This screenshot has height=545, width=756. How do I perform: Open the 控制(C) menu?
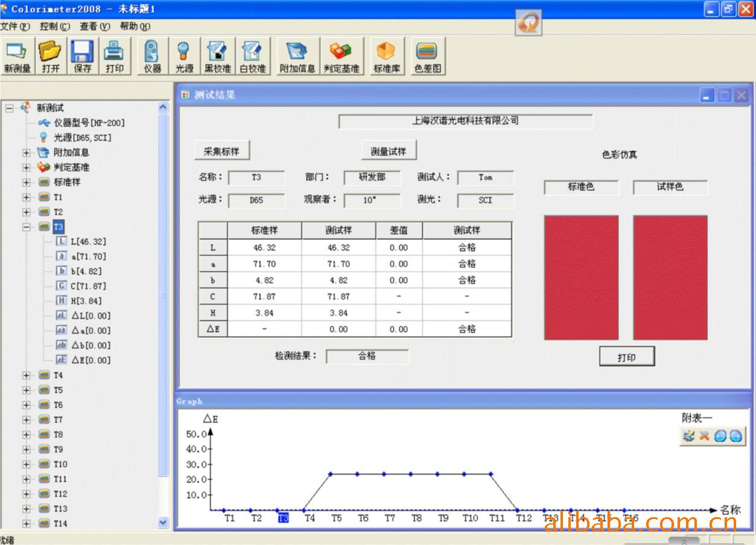[x=55, y=27]
